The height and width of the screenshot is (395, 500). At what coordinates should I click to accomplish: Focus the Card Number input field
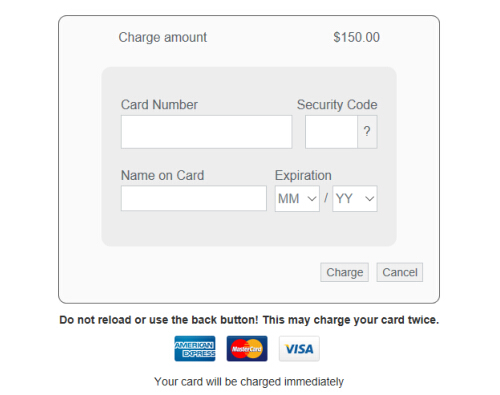(x=207, y=132)
